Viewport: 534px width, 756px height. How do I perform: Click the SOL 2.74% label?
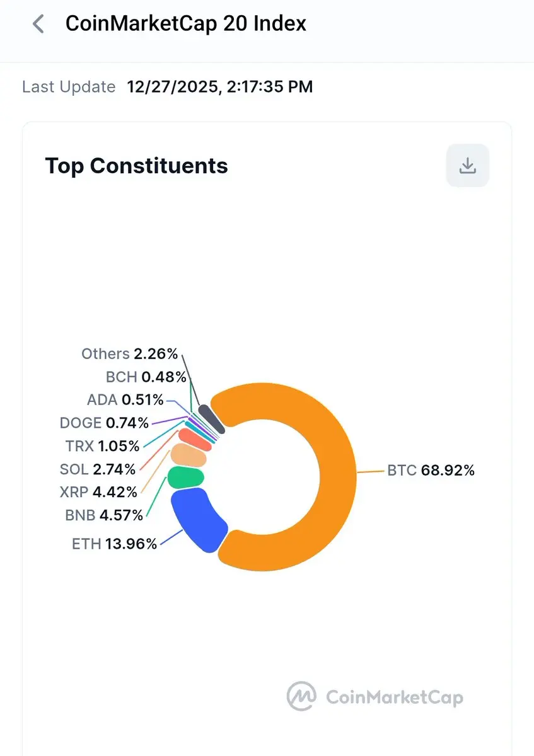pyautogui.click(x=97, y=469)
